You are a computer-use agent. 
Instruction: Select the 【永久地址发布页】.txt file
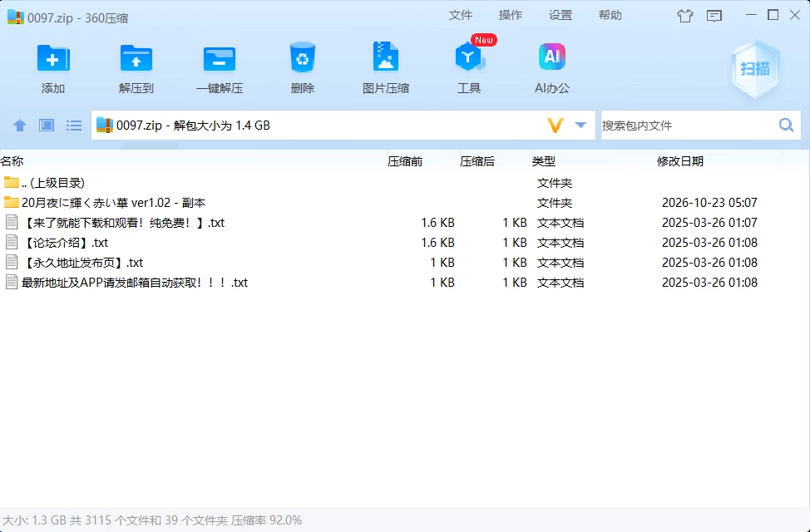pyautogui.click(x=405, y=263)
